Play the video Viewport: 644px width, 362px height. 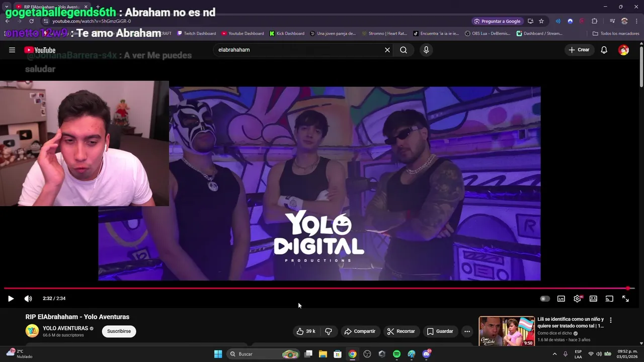(11, 299)
